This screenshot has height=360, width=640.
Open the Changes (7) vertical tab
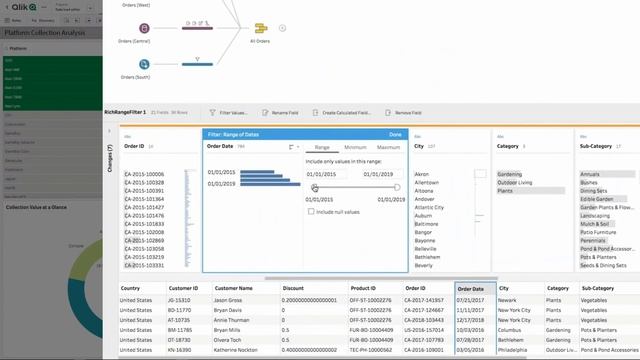coord(110,158)
